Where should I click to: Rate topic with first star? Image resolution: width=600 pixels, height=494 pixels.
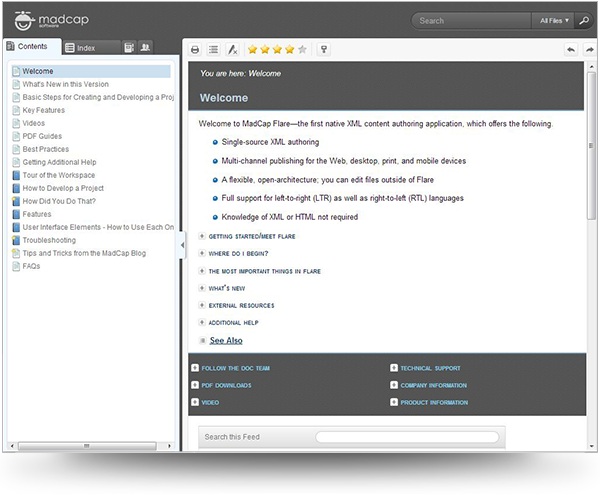(x=253, y=49)
